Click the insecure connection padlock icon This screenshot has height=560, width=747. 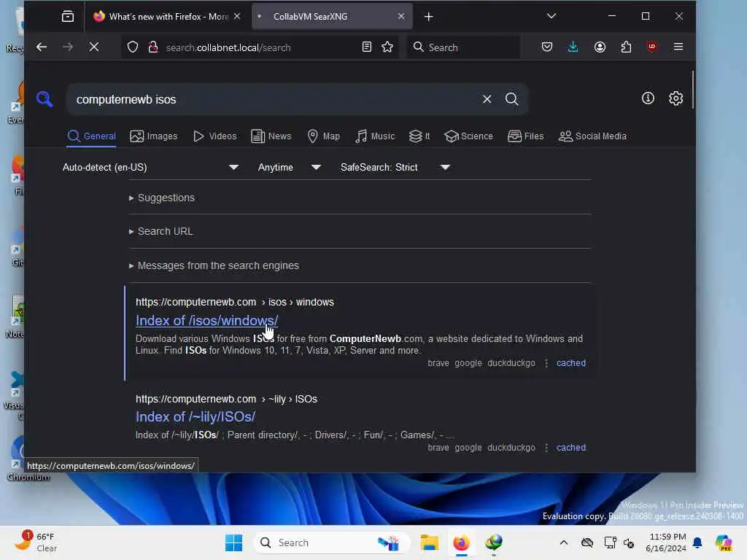tap(153, 47)
